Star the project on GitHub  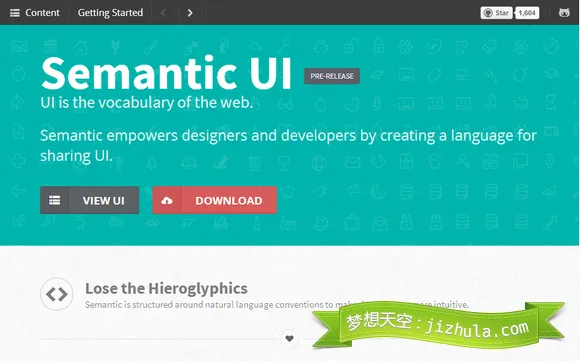(x=496, y=13)
